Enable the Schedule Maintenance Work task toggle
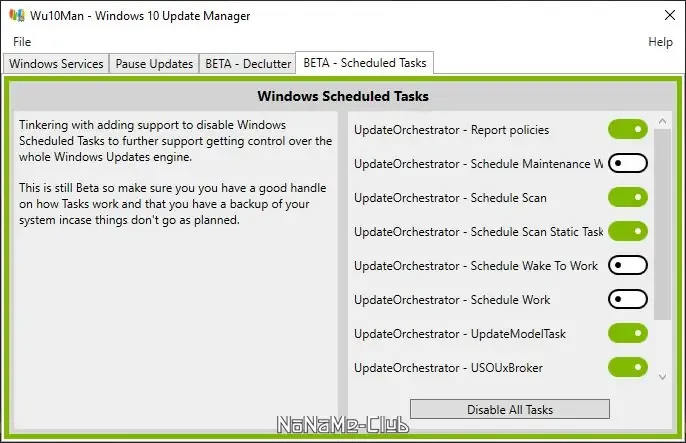This screenshot has height=443, width=686. click(x=627, y=164)
